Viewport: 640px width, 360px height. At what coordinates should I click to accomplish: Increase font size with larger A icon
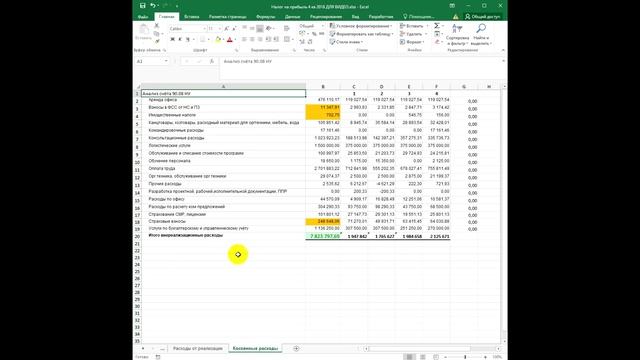click(x=227, y=29)
